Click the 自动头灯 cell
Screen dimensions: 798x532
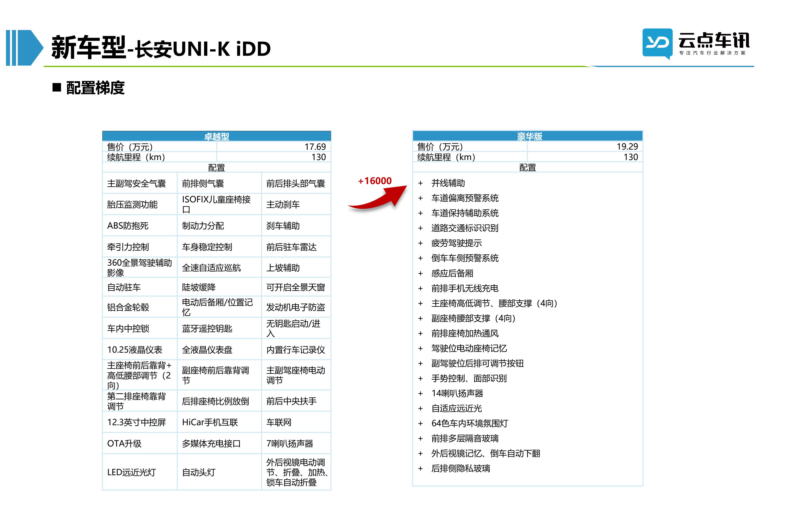pos(219,472)
